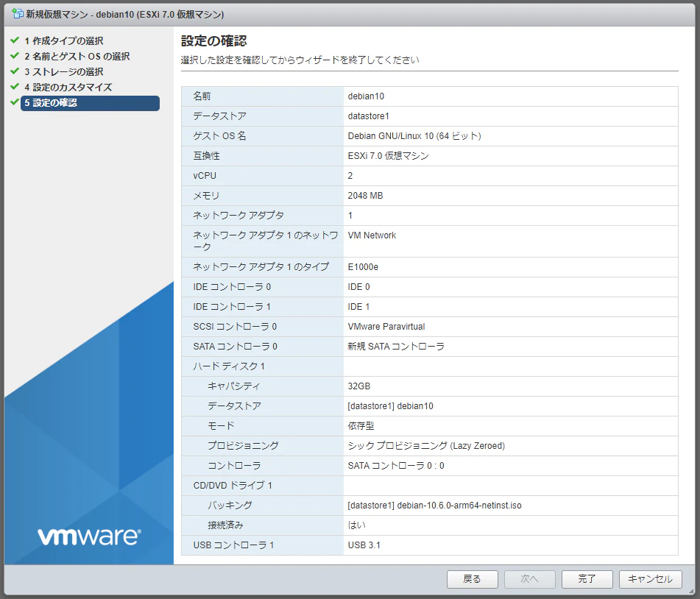Click the compatibility value ESXi 7.0 仮想マシン
The width and height of the screenshot is (700, 599).
[x=389, y=156]
